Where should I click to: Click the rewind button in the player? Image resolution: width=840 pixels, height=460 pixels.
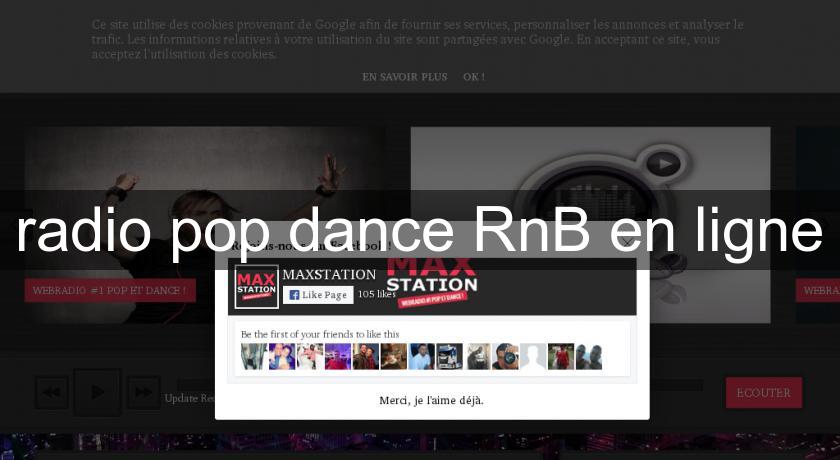coord(52,392)
